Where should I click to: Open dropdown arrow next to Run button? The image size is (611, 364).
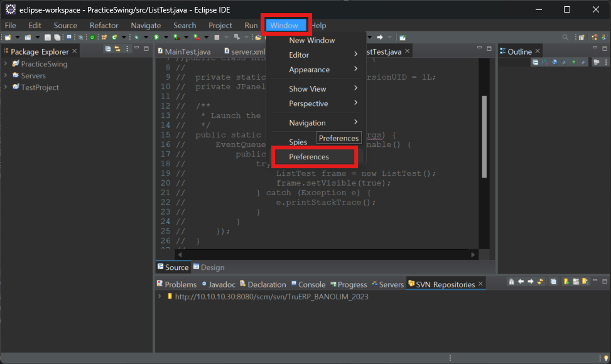click(x=166, y=38)
